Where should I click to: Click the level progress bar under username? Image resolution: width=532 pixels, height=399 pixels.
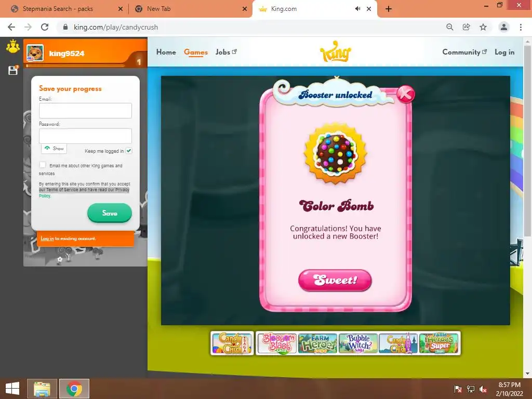pos(76,65)
